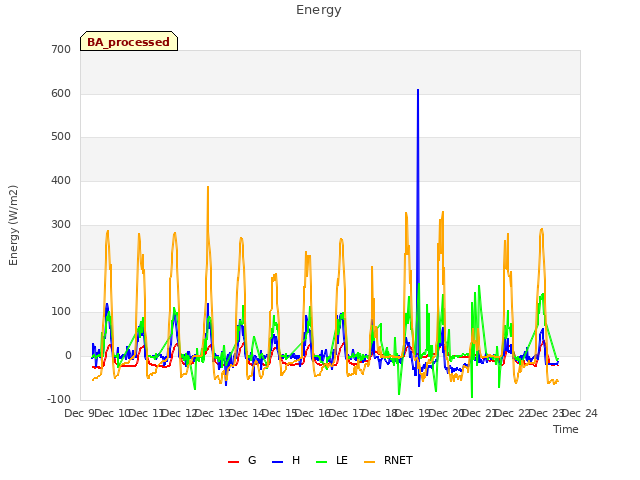Image resolution: width=640 pixels, height=480 pixels.
Task: Toggle the G series in legend
Action: coord(242,460)
